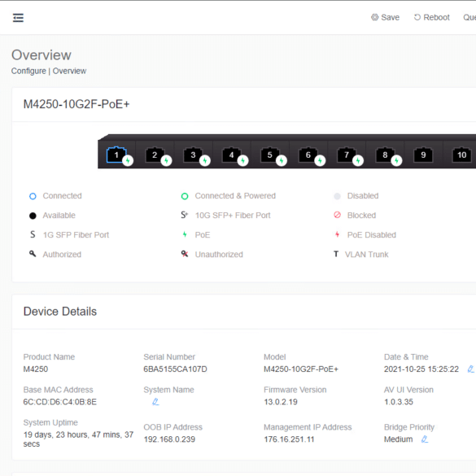Select port 8 on the switch panel

(385, 155)
